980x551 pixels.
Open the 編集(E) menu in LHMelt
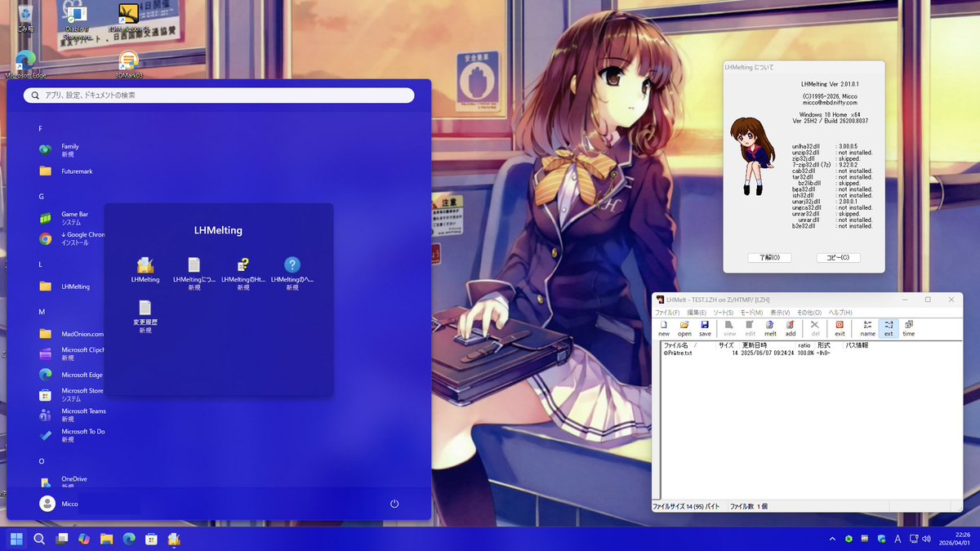point(697,313)
